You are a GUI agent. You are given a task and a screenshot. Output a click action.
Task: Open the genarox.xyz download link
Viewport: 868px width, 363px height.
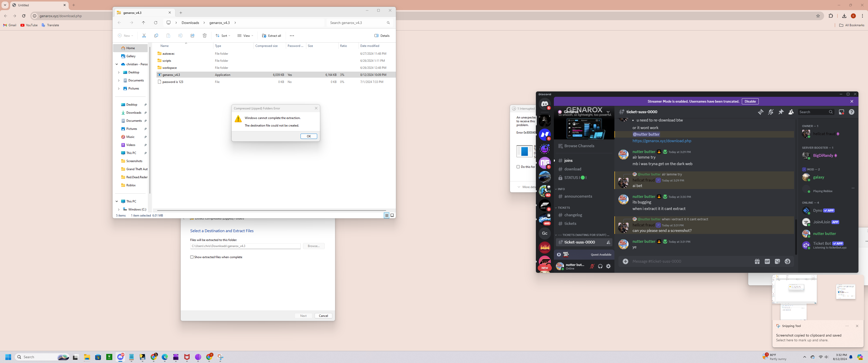pos(661,141)
